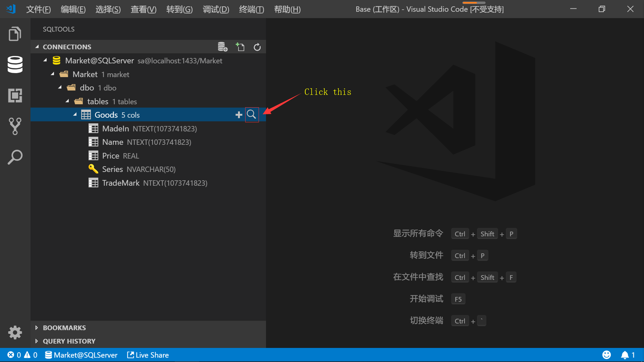Image resolution: width=644 pixels, height=362 pixels.
Task: Click the plus icon on Goods row
Action: tap(239, 115)
